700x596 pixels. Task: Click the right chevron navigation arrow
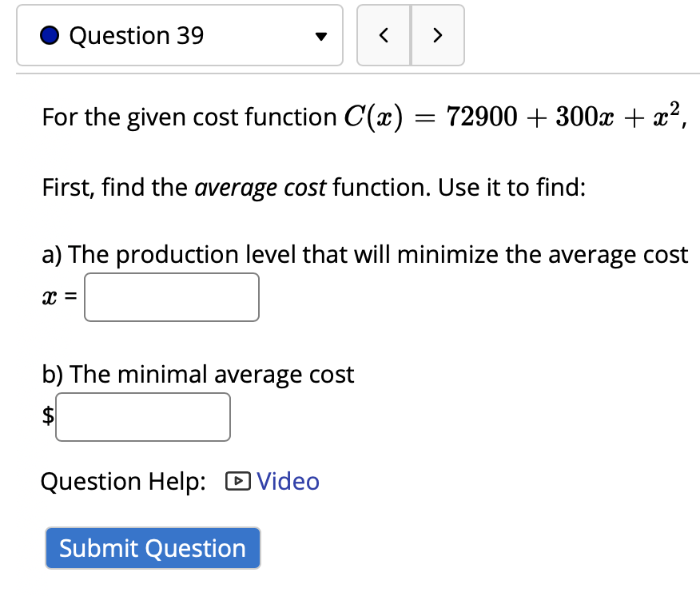click(437, 35)
